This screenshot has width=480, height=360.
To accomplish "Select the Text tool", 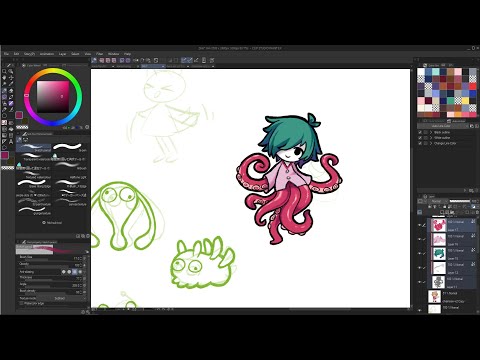I will [x=11, y=141].
